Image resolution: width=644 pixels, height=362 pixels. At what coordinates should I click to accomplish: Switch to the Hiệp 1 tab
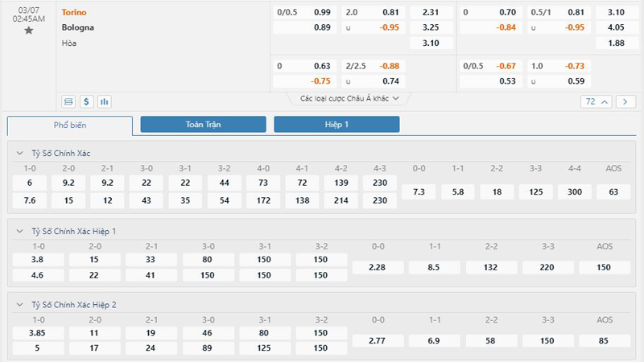coord(336,125)
